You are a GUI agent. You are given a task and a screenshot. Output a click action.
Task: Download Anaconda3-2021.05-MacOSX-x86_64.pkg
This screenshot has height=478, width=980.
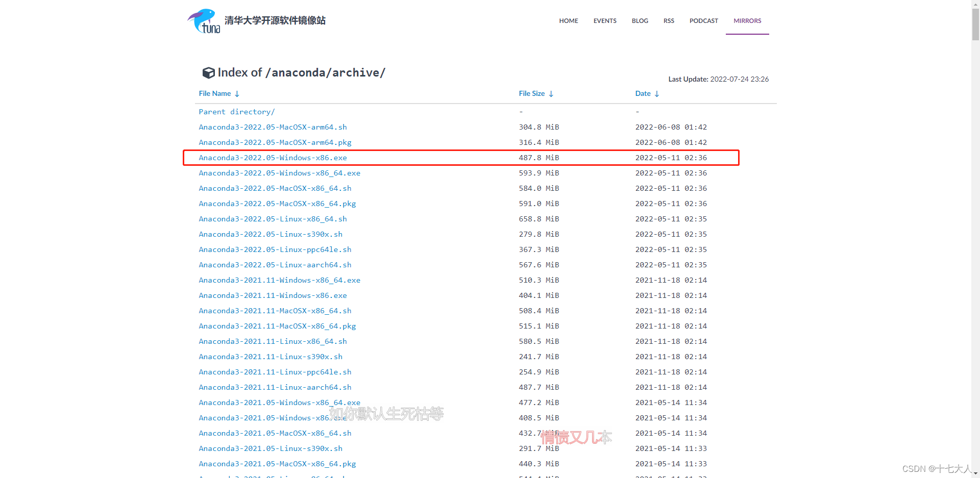[x=277, y=464]
